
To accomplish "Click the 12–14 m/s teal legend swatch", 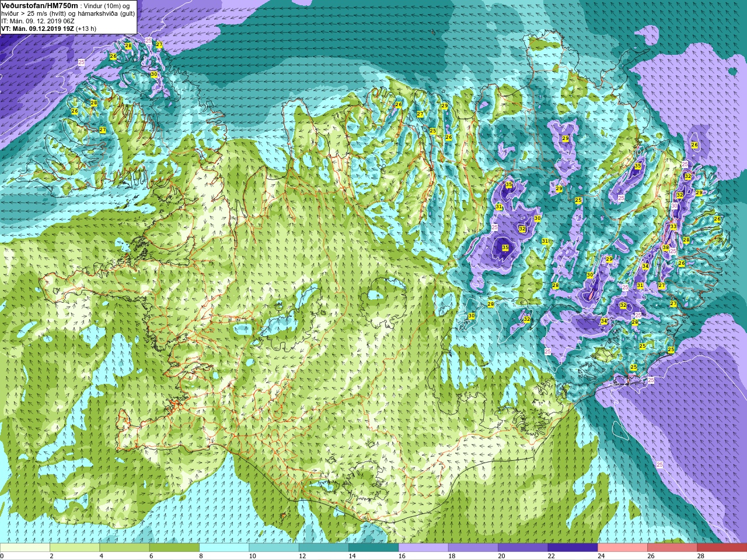I will (x=323, y=548).
